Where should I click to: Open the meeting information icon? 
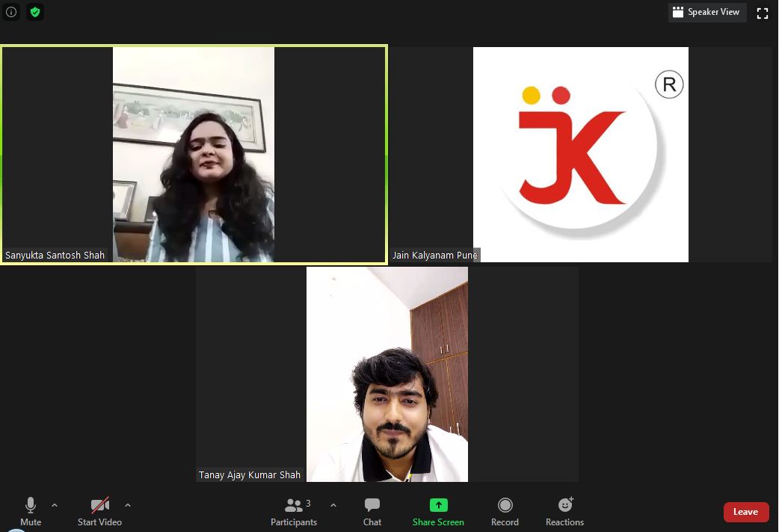11,12
